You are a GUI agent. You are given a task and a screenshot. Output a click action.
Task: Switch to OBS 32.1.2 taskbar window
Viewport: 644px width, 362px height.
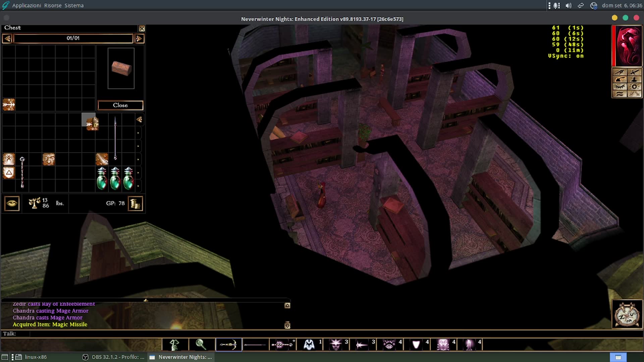point(113,357)
